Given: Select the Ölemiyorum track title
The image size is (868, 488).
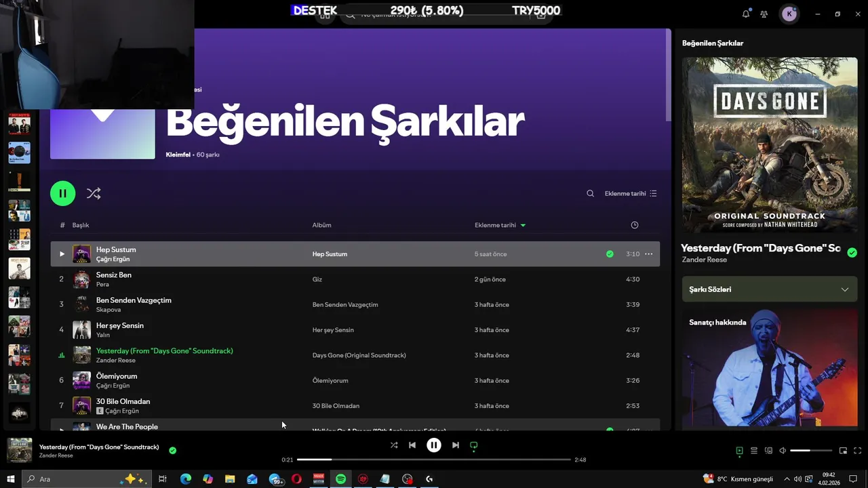Looking at the screenshot, I should click(117, 376).
